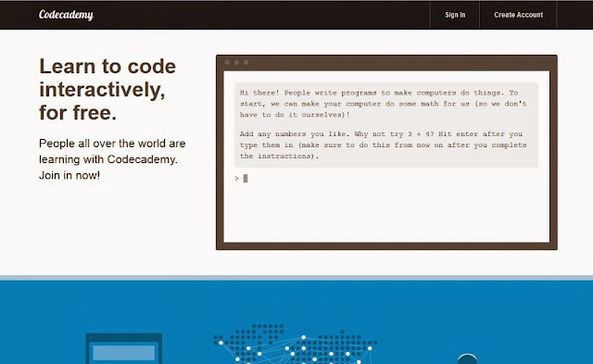Click the Sign In button
The height and width of the screenshot is (364, 593).
click(x=455, y=15)
